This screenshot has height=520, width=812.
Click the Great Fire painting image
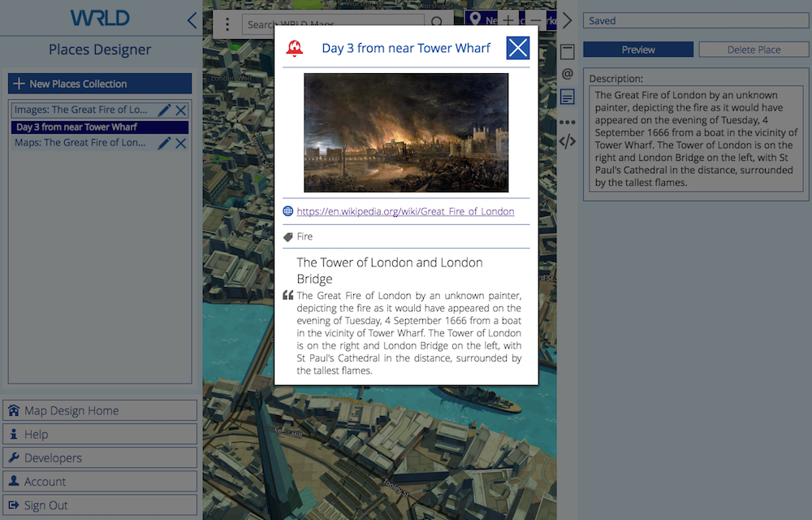click(406, 132)
